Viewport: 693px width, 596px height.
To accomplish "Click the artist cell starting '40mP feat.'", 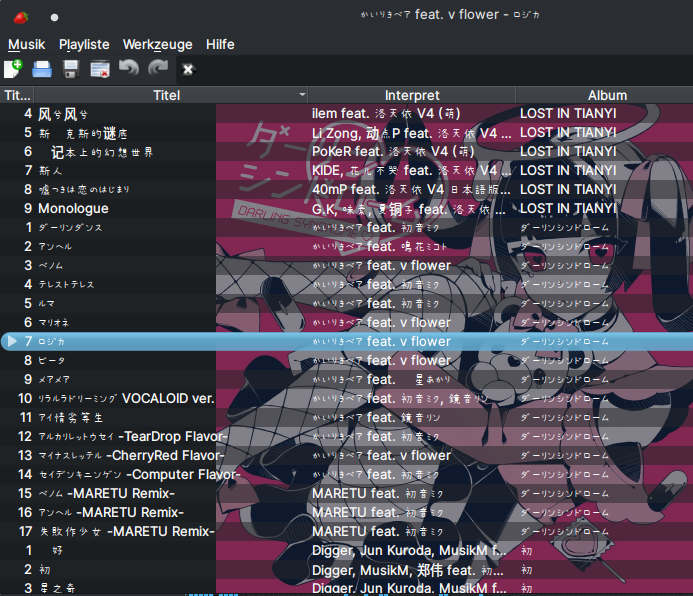I will tap(411, 190).
